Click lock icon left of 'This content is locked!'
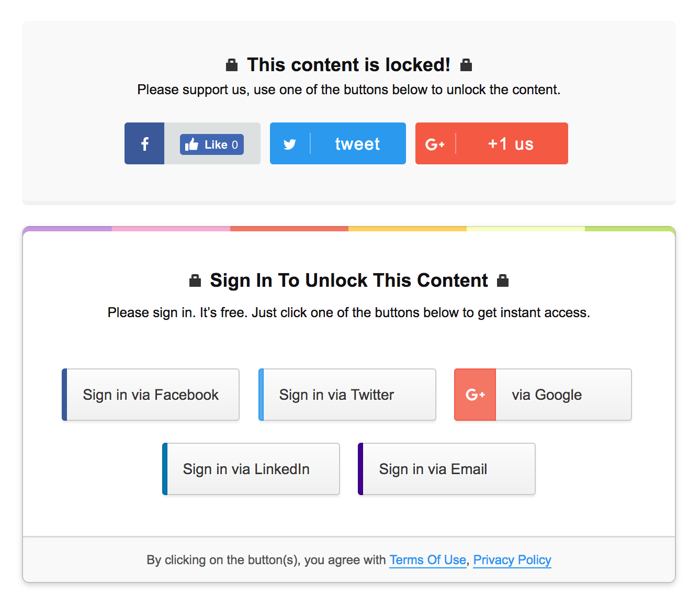700x605 pixels. point(231,65)
